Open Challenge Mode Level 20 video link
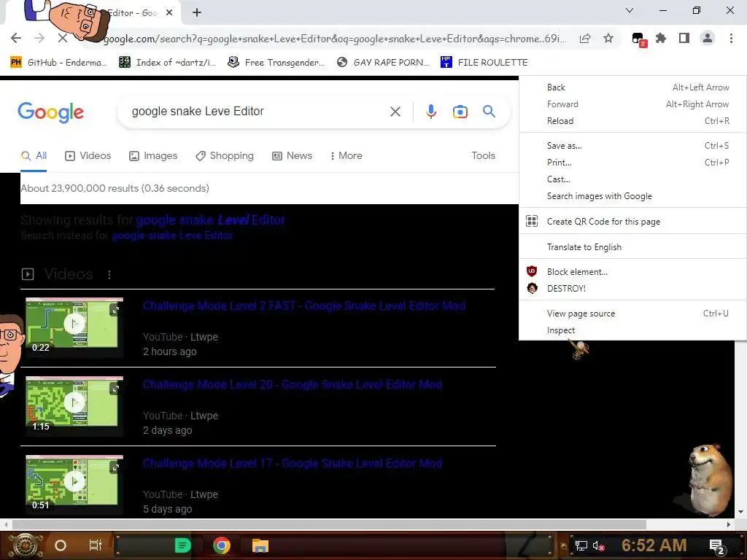This screenshot has width=747, height=560. pyautogui.click(x=293, y=385)
